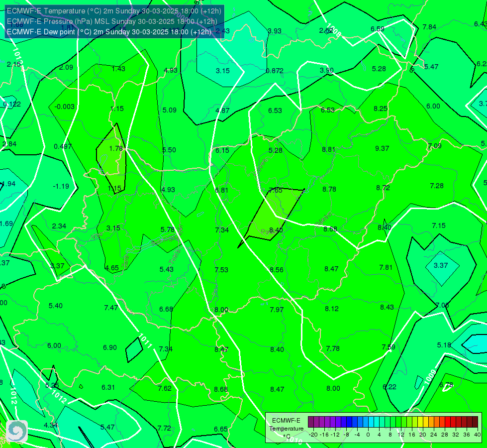Click the 1009 isobar label

click(x=430, y=376)
